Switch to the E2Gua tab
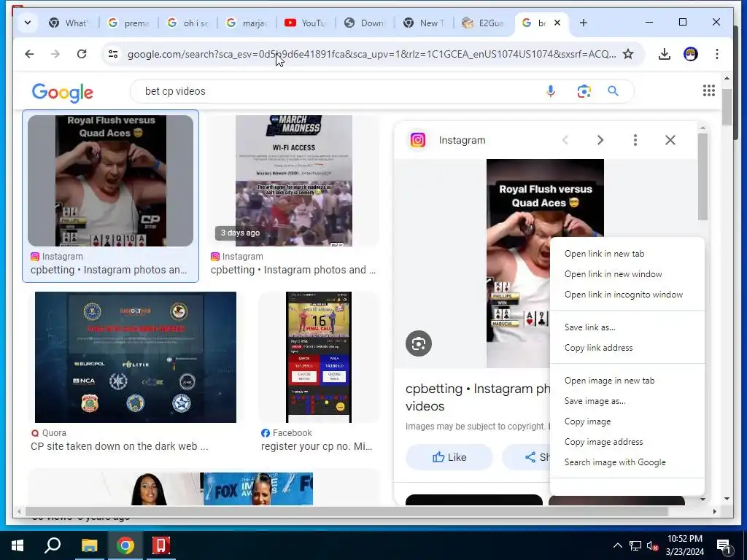Image resolution: width=747 pixels, height=560 pixels. click(x=483, y=23)
